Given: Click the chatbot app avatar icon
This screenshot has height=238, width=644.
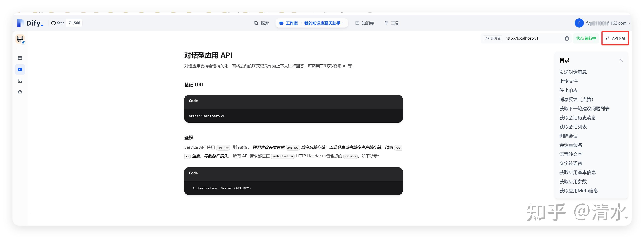Looking at the screenshot, I should tap(20, 39).
